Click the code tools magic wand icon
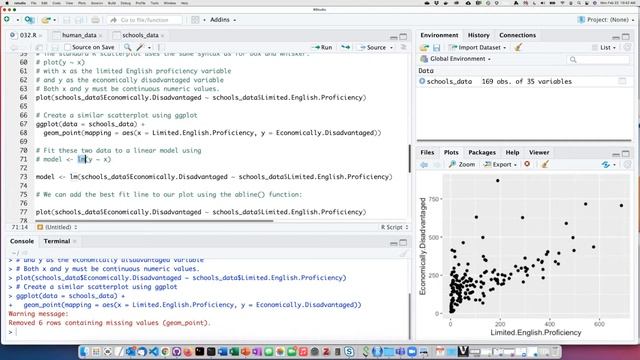 click(140, 47)
